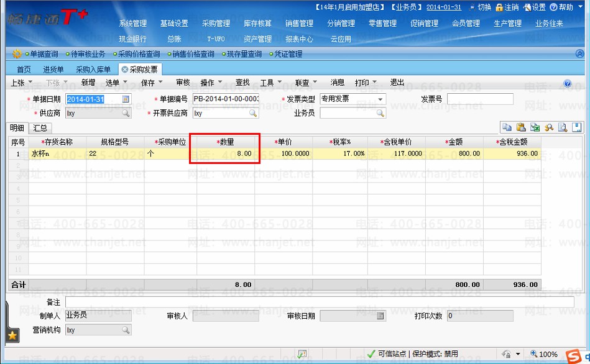Click the 新增 button
The image size is (590, 364).
(88, 83)
